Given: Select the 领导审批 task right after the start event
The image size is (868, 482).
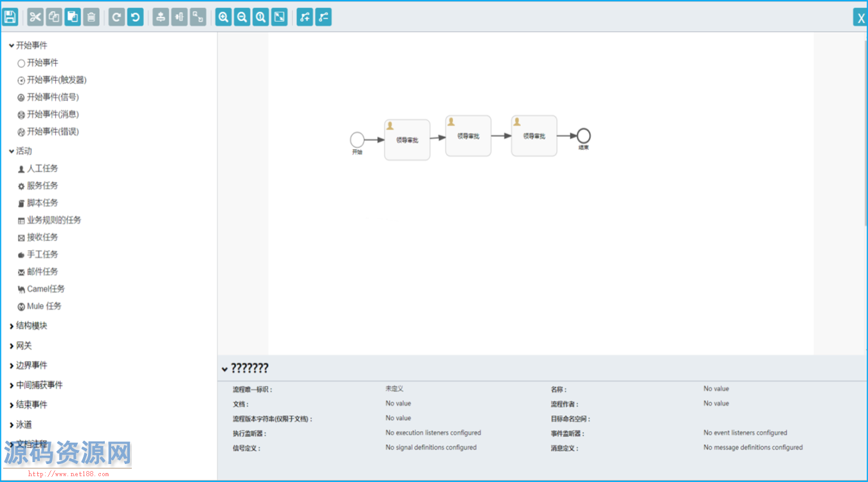Looking at the screenshot, I should [407, 139].
